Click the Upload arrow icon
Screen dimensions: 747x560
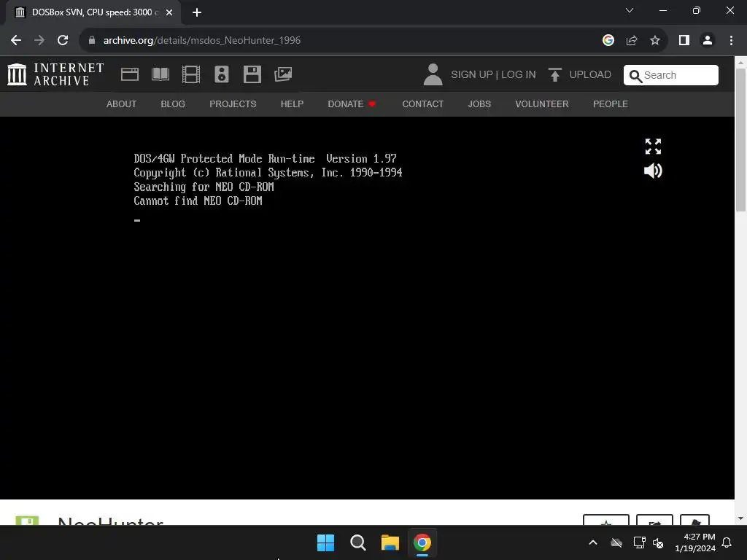pos(554,75)
